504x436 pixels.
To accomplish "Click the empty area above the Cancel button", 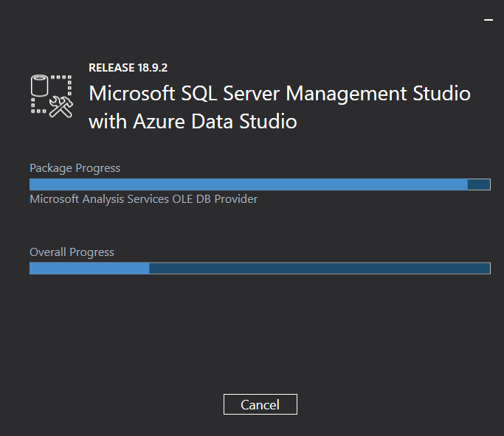I will click(x=260, y=334).
